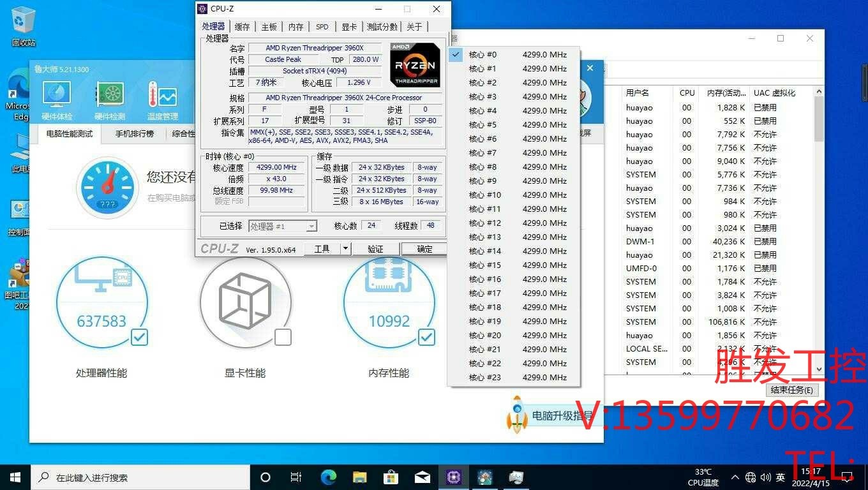The height and width of the screenshot is (490, 868).
Task: Sort Task Manager by CPU column header
Action: [687, 93]
